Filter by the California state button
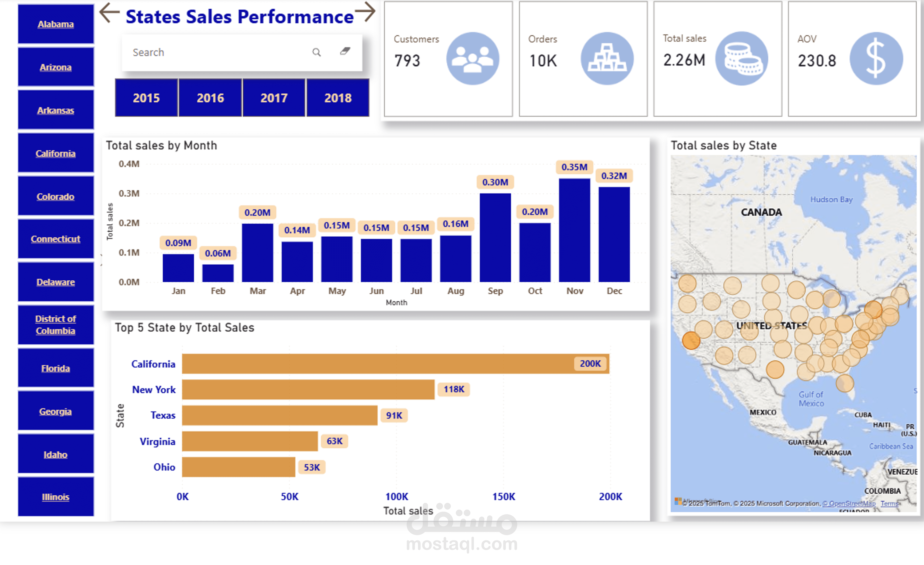 click(55, 153)
